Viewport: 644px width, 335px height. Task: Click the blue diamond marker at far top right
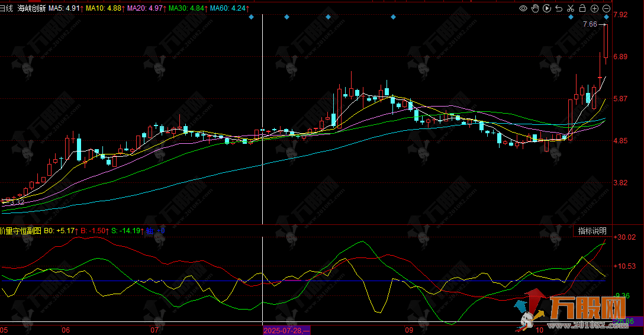607,17
